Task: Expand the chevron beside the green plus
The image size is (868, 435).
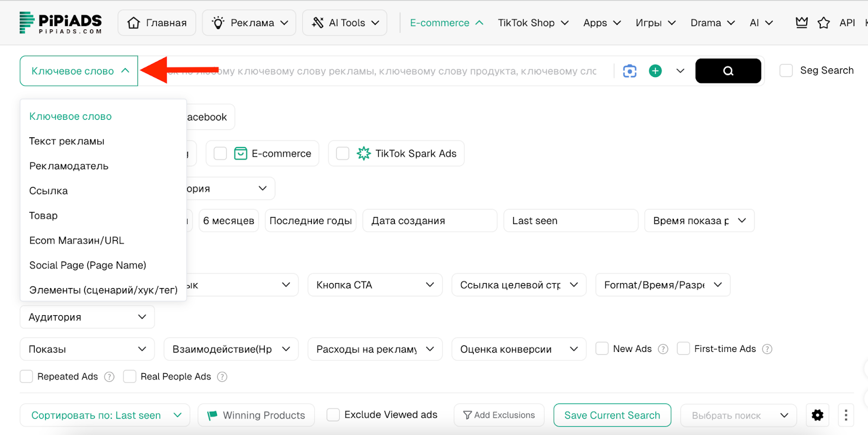Action: click(x=680, y=71)
